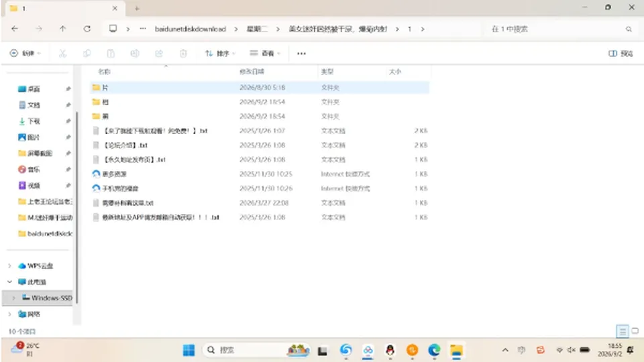Click the Paste clipboard icon
The height and width of the screenshot is (362, 644).
(111, 54)
